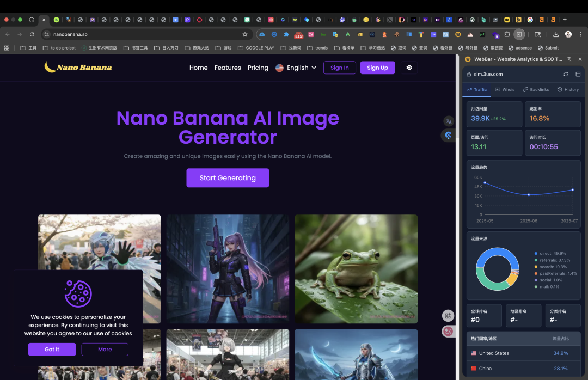The image size is (588, 380).
Task: Open the Submit bookmark
Action: point(548,48)
